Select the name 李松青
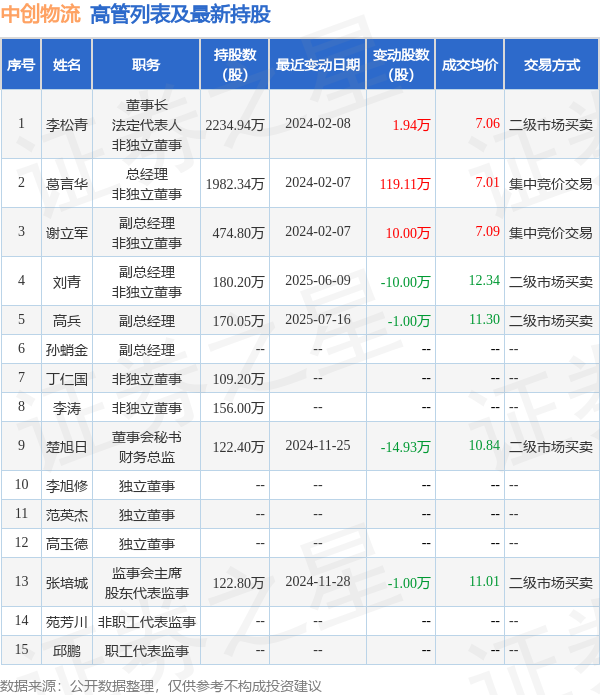The width and height of the screenshot is (600, 695). pyautogui.click(x=67, y=125)
